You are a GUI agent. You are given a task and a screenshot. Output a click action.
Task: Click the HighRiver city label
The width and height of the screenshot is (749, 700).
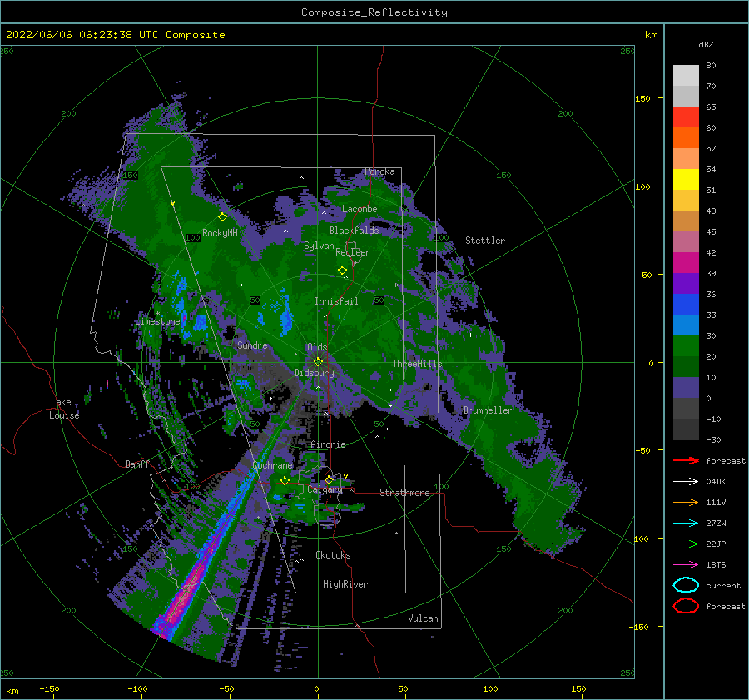tap(345, 584)
